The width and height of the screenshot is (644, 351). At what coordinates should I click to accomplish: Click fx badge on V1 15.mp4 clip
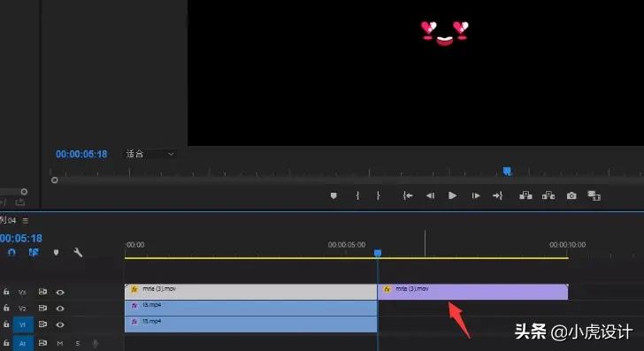134,322
